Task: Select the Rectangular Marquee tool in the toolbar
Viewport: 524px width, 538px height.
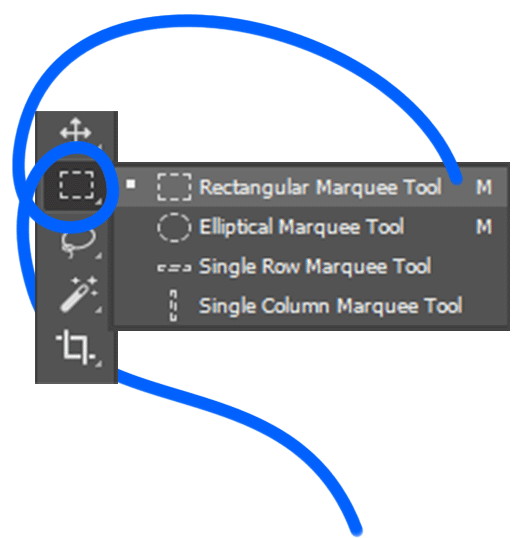Action: click(76, 185)
